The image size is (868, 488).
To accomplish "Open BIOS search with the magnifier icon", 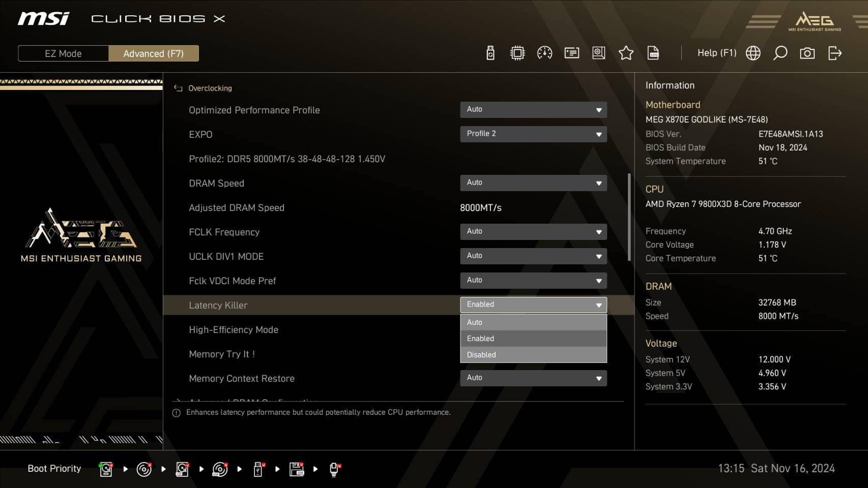I will [780, 52].
